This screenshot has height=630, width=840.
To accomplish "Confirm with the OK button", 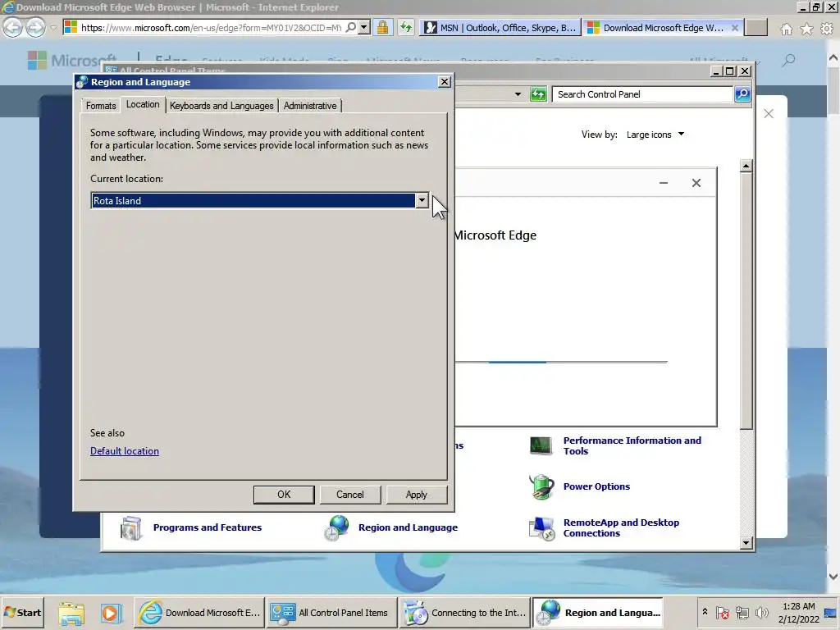I will [284, 495].
